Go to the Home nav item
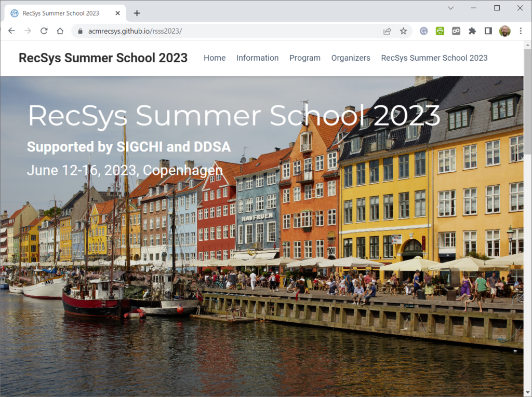The width and height of the screenshot is (532, 397). [x=215, y=58]
